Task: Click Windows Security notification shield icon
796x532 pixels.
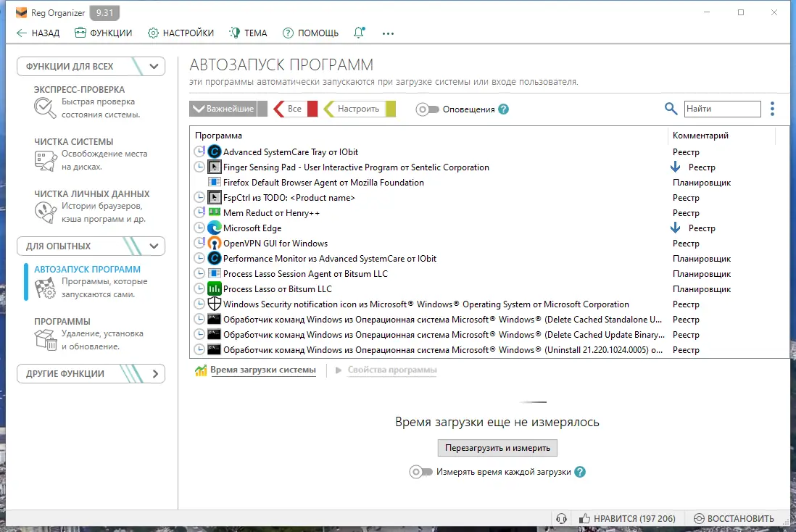Action: (x=215, y=304)
